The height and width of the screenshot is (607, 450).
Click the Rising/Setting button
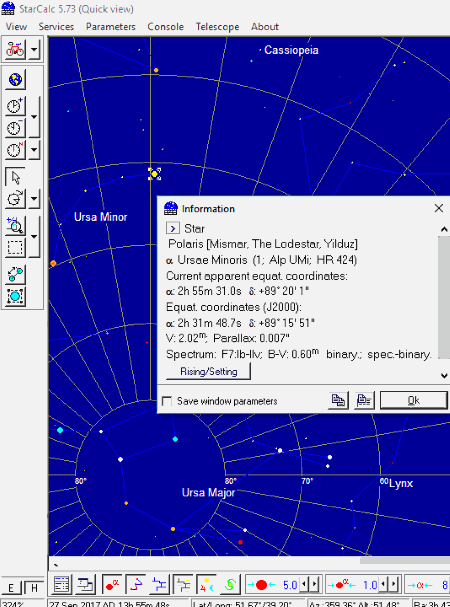point(208,372)
